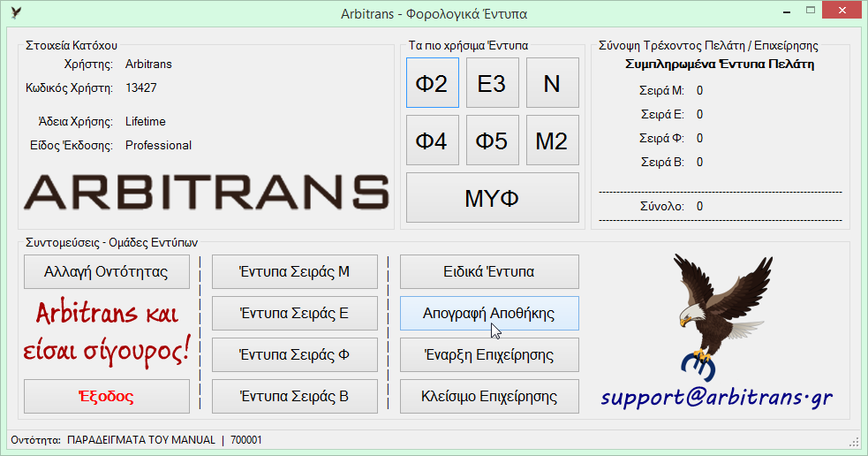Click the 'Lifetime' license value
Image resolution: width=868 pixels, height=456 pixels.
pyautogui.click(x=145, y=121)
